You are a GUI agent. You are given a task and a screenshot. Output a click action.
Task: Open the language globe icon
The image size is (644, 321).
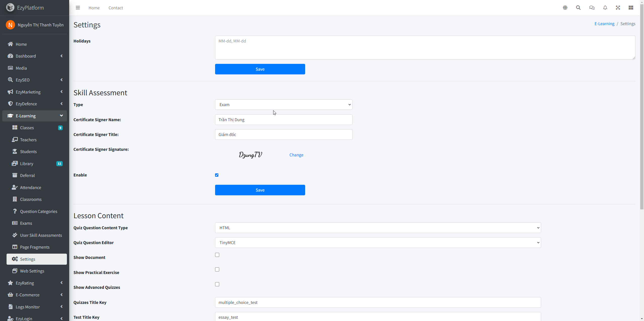coord(565,8)
